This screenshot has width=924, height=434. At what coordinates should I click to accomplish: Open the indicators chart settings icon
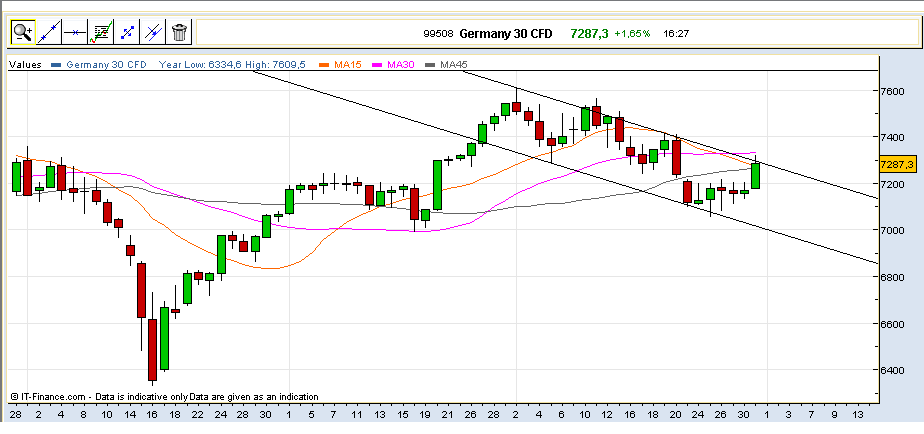[x=101, y=32]
